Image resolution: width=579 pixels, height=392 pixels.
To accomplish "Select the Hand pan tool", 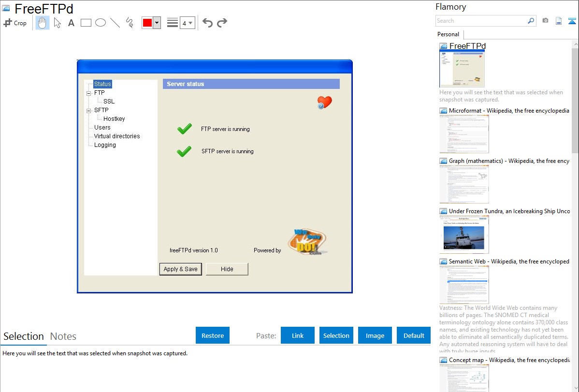I will (43, 23).
